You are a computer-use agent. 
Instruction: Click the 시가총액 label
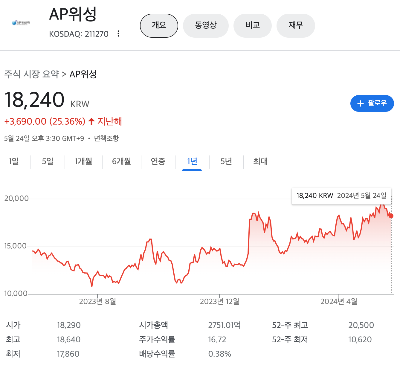tap(153, 325)
